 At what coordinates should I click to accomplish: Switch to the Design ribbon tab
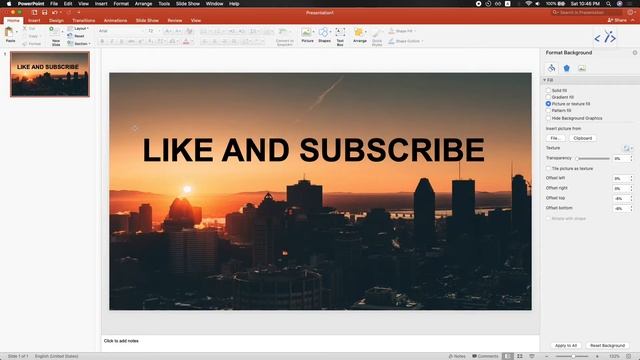tap(56, 20)
